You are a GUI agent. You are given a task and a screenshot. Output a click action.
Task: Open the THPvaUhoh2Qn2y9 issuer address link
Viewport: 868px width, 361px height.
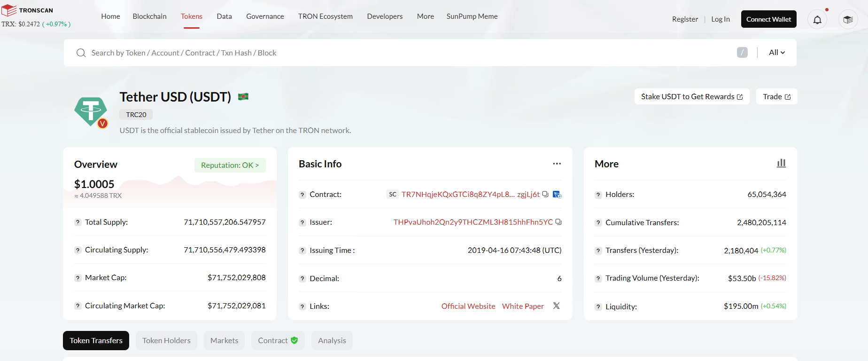click(473, 222)
